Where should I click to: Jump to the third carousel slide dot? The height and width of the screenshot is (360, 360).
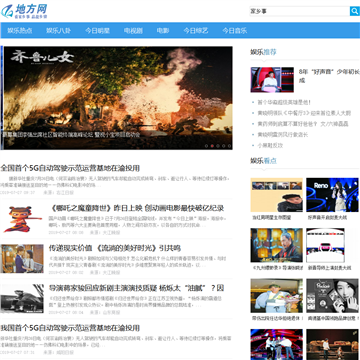[218, 146]
